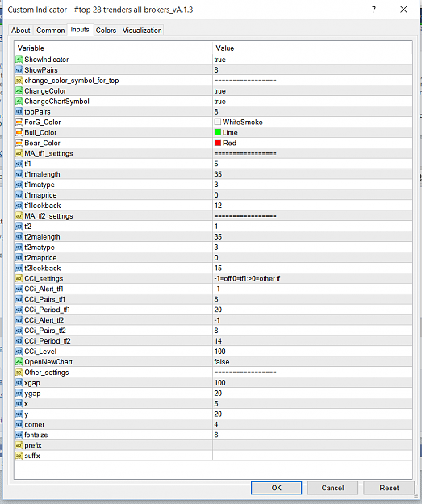Select the OpenNewChart value false

pos(222,362)
